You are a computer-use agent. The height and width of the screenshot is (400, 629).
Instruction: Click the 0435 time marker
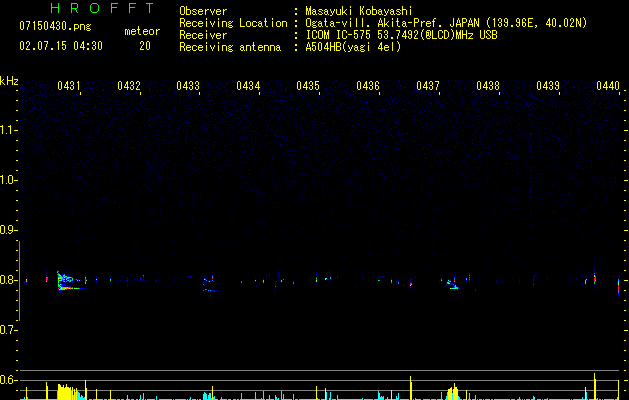tap(308, 85)
